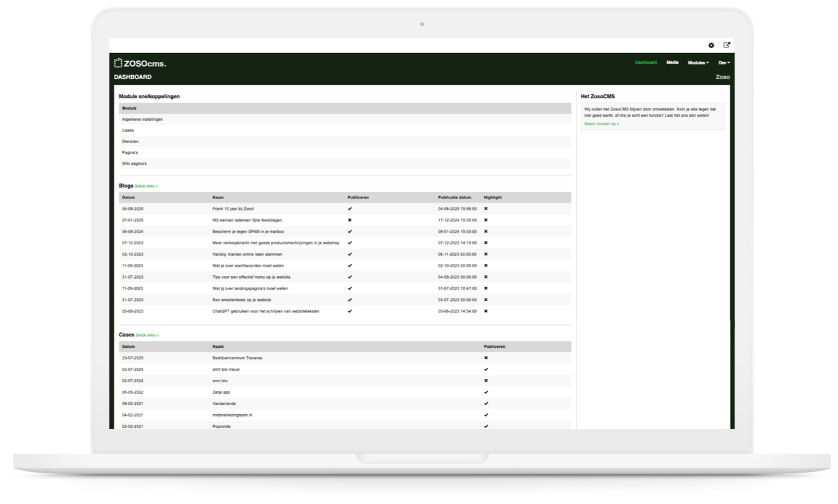Go to the Dashboard menu item

tap(646, 62)
